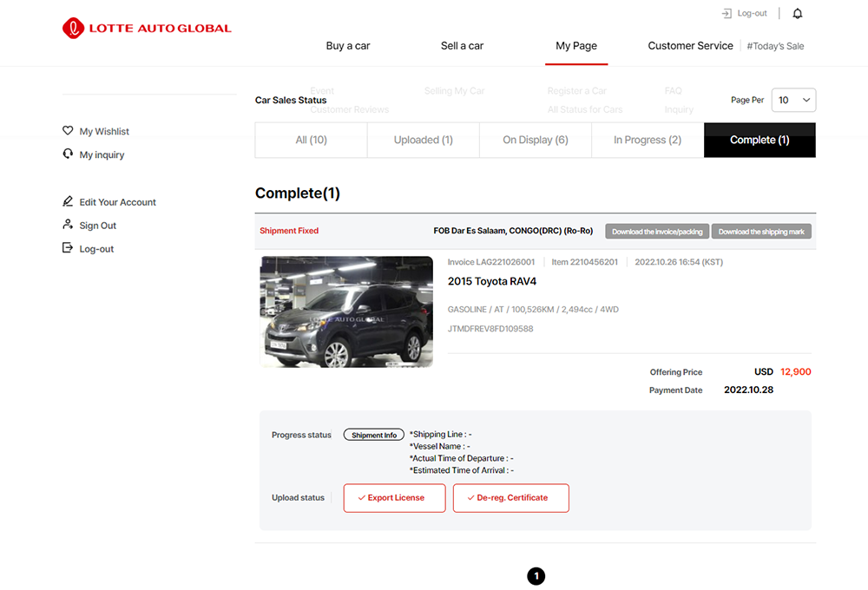Click the GASOLINE / AT specs line
The width and height of the screenshot is (868, 590).
(533, 310)
